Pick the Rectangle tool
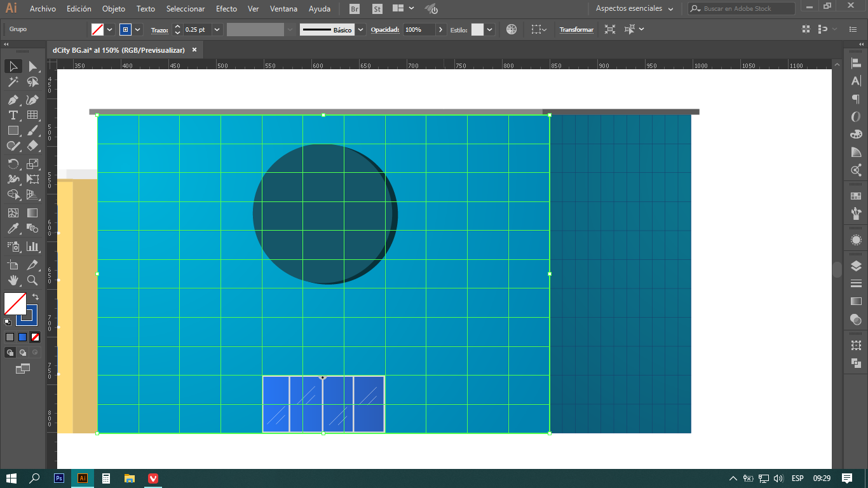 coord(13,130)
